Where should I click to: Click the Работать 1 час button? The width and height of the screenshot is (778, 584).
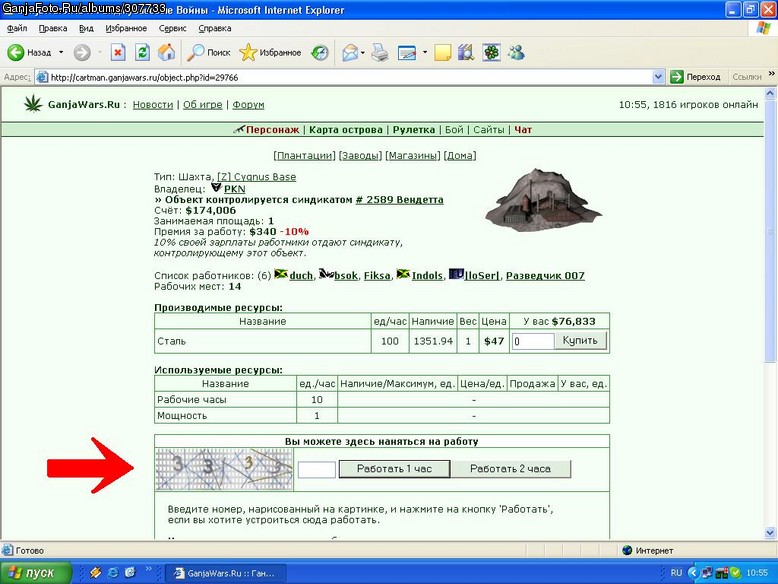(x=394, y=468)
